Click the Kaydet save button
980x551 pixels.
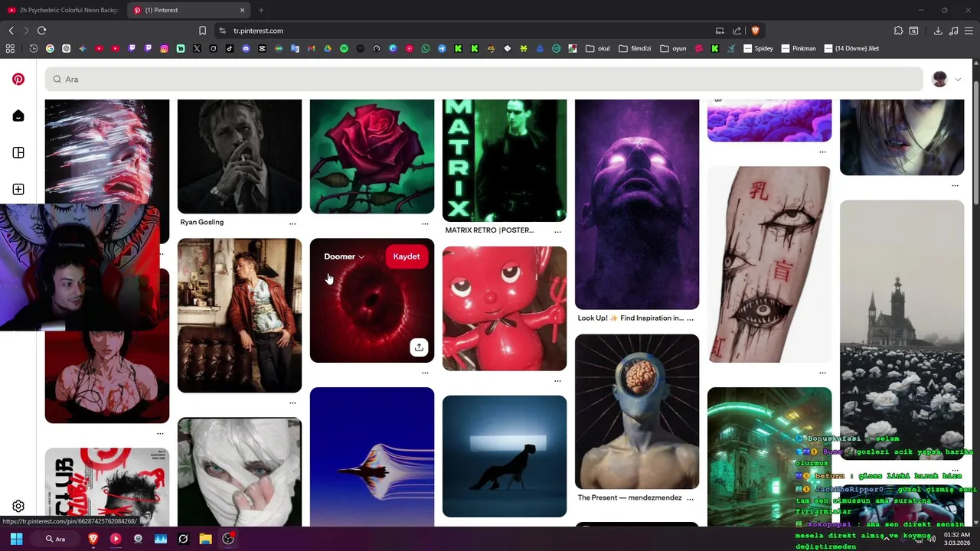[407, 256]
